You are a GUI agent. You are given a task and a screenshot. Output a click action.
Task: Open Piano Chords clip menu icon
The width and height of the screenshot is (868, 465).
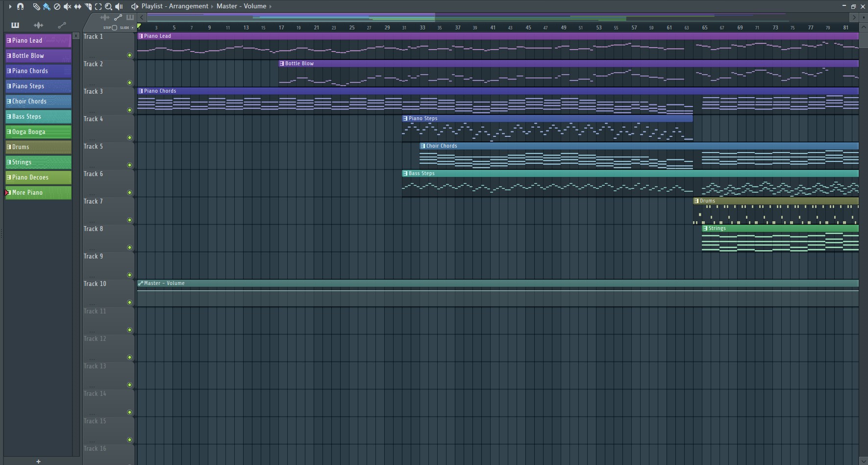(141, 91)
